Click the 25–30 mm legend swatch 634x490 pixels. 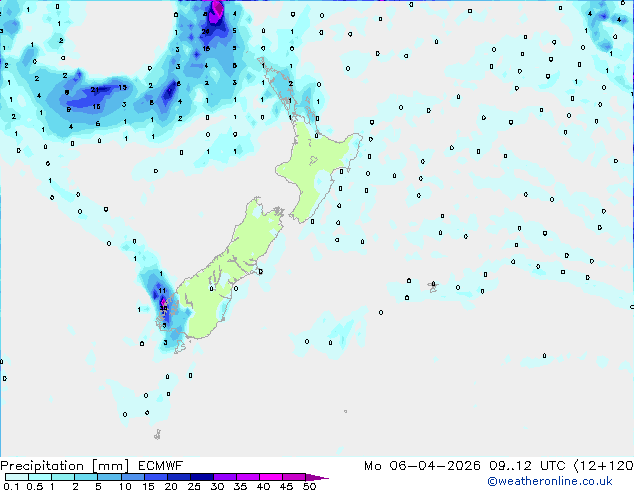201,477
